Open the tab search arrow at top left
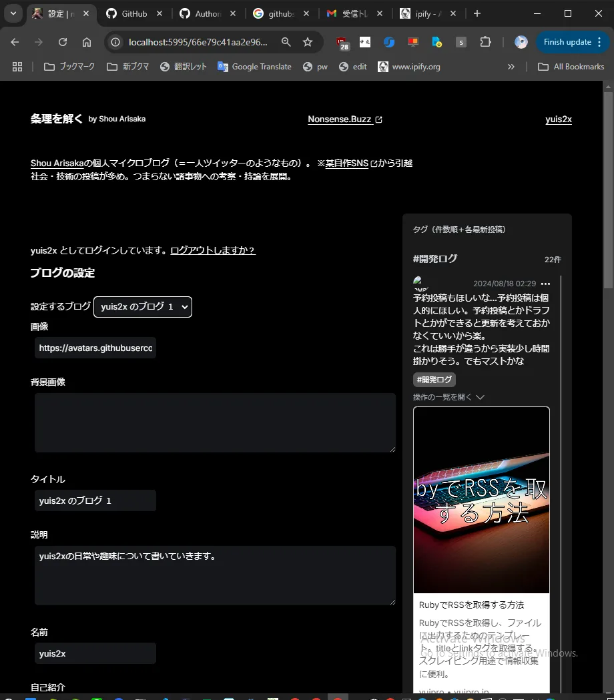This screenshot has height=700, width=614. (x=13, y=13)
